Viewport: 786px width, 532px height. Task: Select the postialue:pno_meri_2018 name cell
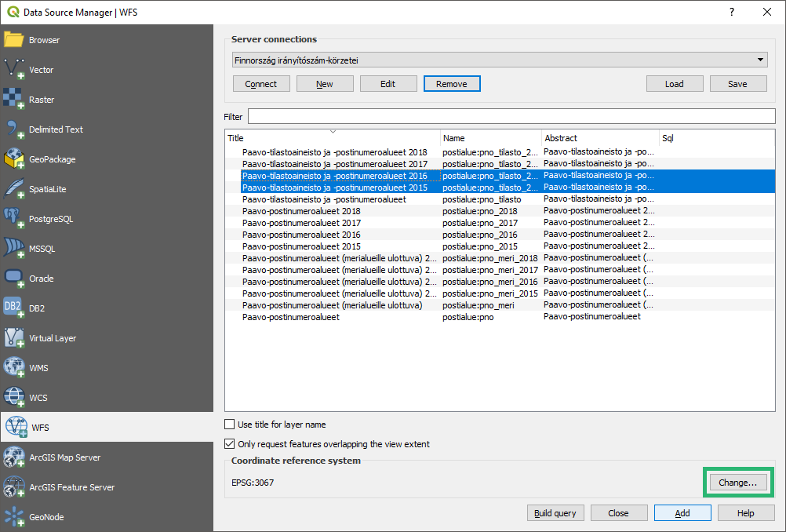click(x=489, y=258)
